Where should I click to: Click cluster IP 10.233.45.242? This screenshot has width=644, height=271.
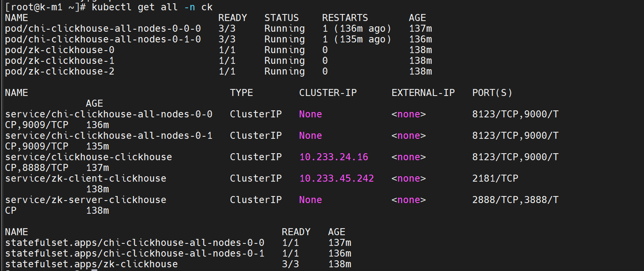[337, 178]
